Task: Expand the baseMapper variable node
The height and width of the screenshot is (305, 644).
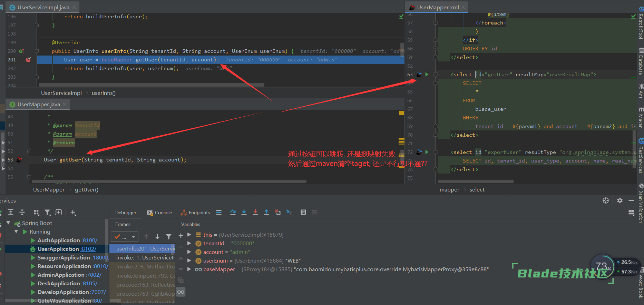Action: [189, 269]
